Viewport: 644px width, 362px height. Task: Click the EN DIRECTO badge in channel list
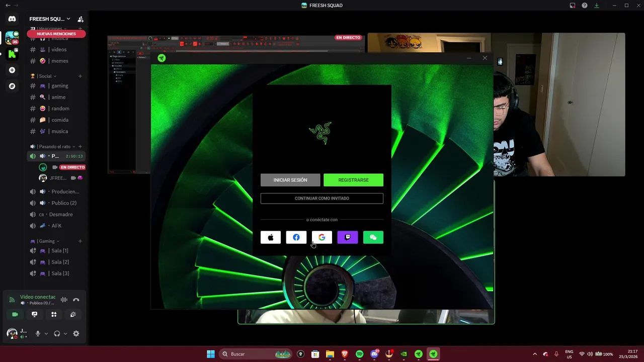(x=72, y=167)
